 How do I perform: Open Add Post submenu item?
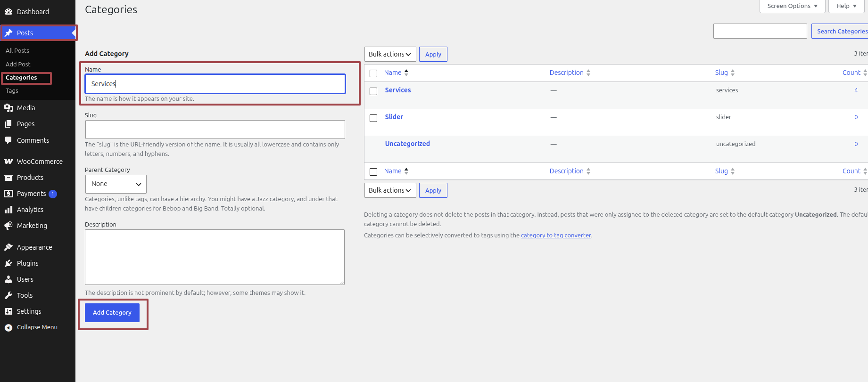pyautogui.click(x=18, y=64)
